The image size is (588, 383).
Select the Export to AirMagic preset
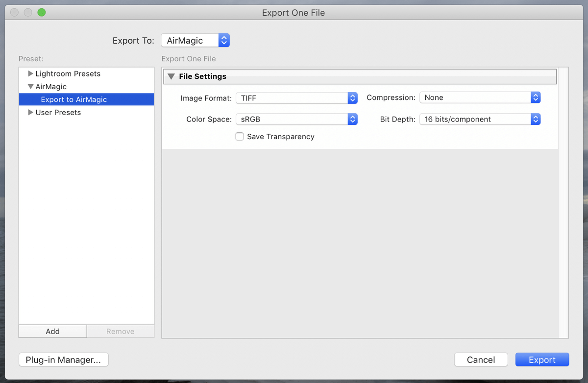(x=86, y=99)
